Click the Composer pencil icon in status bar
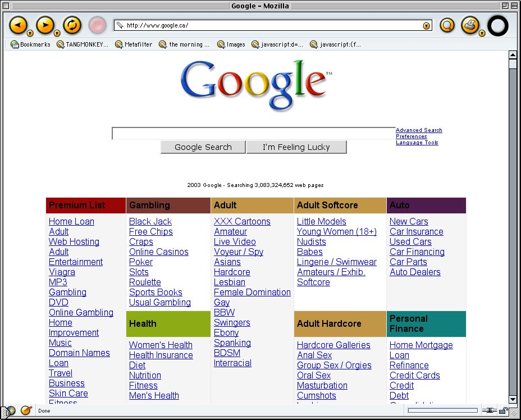 pyautogui.click(x=26, y=410)
